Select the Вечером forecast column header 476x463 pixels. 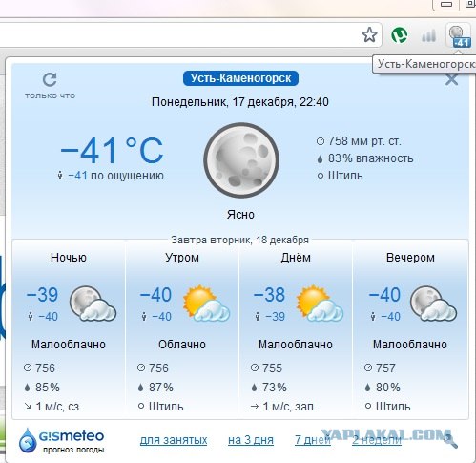(410, 258)
